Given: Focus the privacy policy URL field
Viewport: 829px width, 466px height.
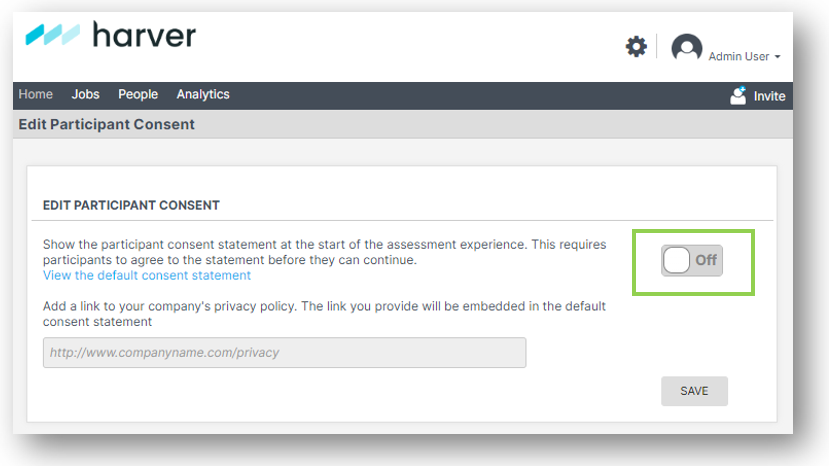Looking at the screenshot, I should pos(284,352).
